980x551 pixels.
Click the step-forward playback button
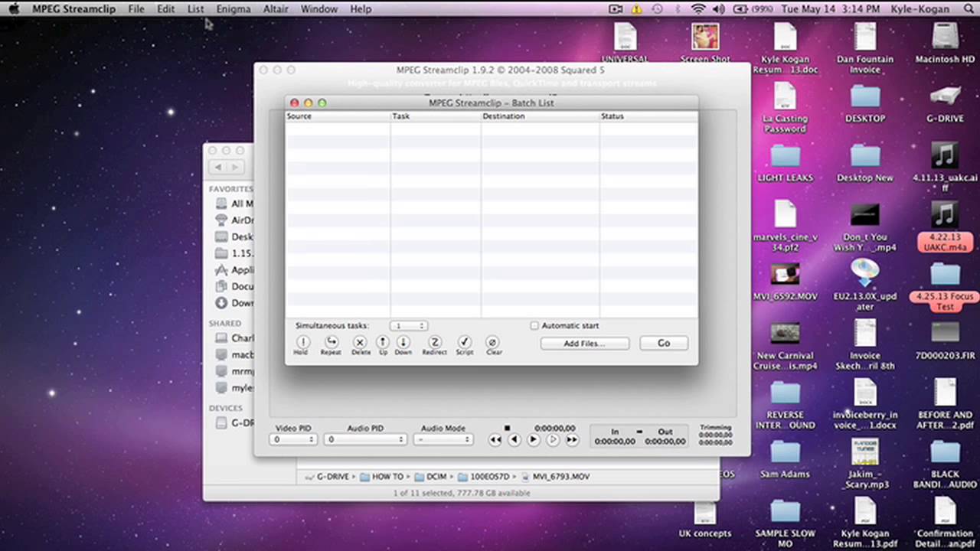pos(553,440)
